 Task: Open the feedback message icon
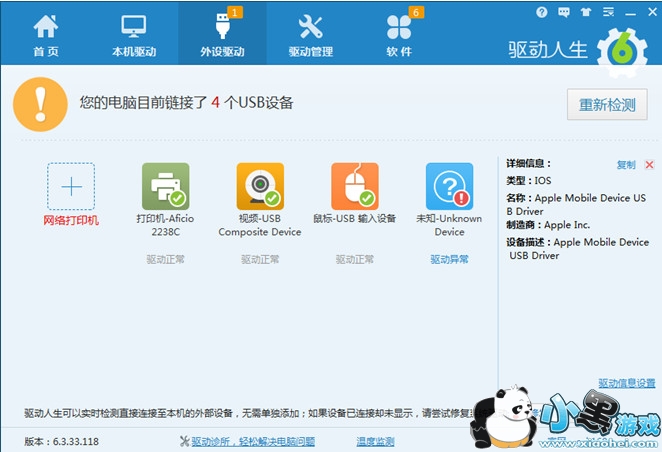click(x=564, y=12)
